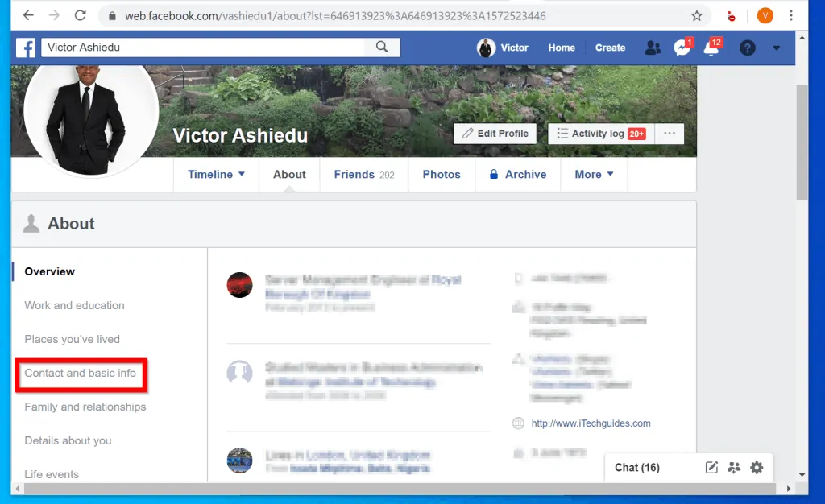Screen dimensions: 825x504
Task: Open Notifications bell with 12 badge
Action: click(711, 48)
